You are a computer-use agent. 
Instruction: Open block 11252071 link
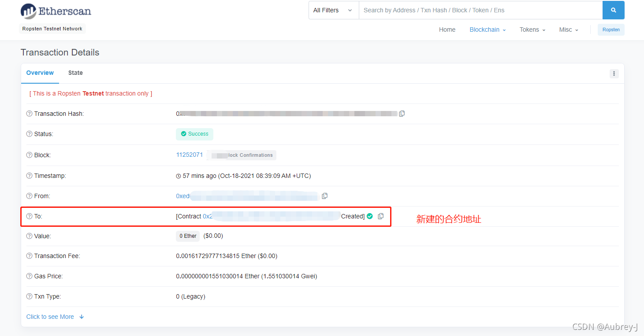pyautogui.click(x=190, y=155)
